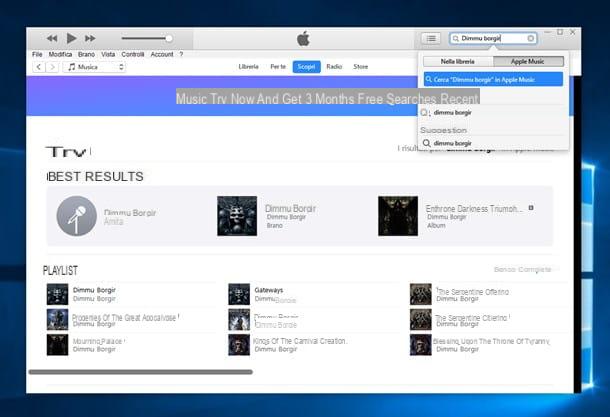Select Blessing Upon The Throne Of Tyranny
The height and width of the screenshot is (417, 610).
click(x=491, y=341)
